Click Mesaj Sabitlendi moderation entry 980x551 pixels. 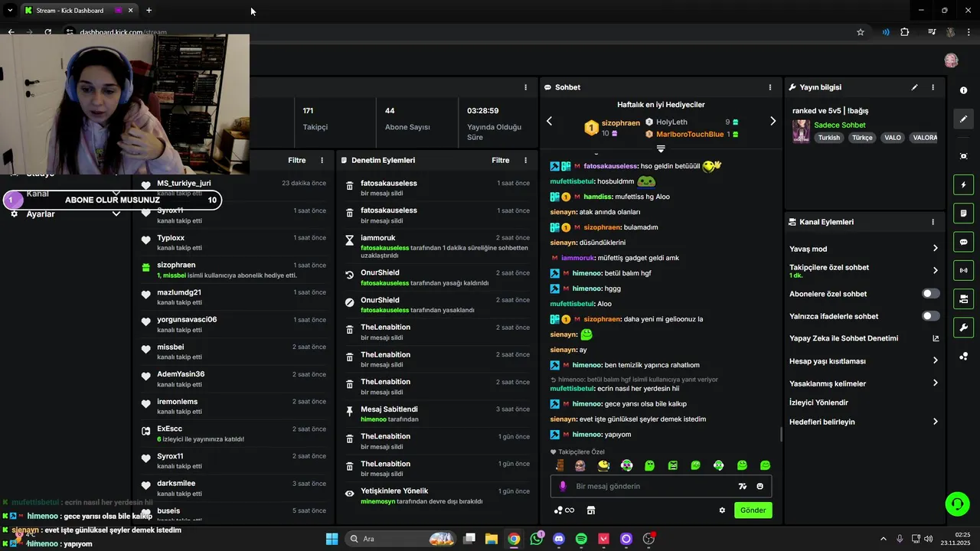(x=436, y=414)
